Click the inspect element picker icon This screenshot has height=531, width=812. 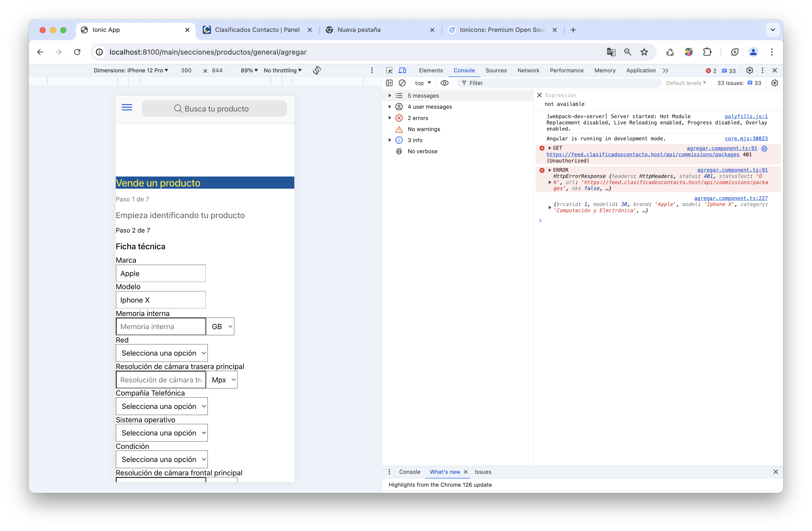pyautogui.click(x=389, y=70)
